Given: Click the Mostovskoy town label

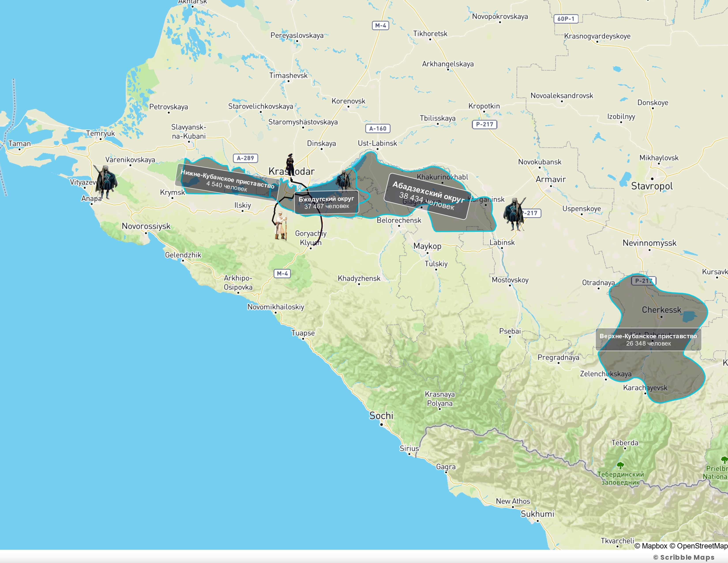Looking at the screenshot, I should [x=510, y=280].
